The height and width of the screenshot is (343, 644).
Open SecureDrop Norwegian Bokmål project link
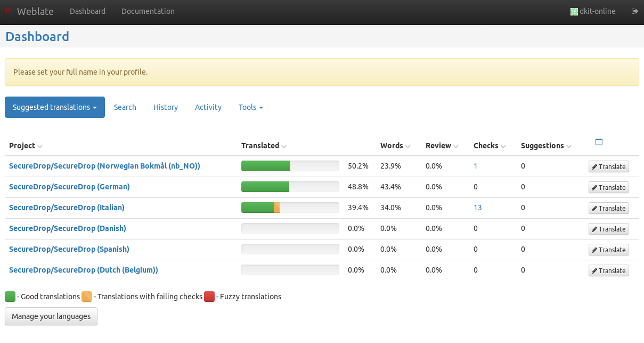tap(104, 166)
